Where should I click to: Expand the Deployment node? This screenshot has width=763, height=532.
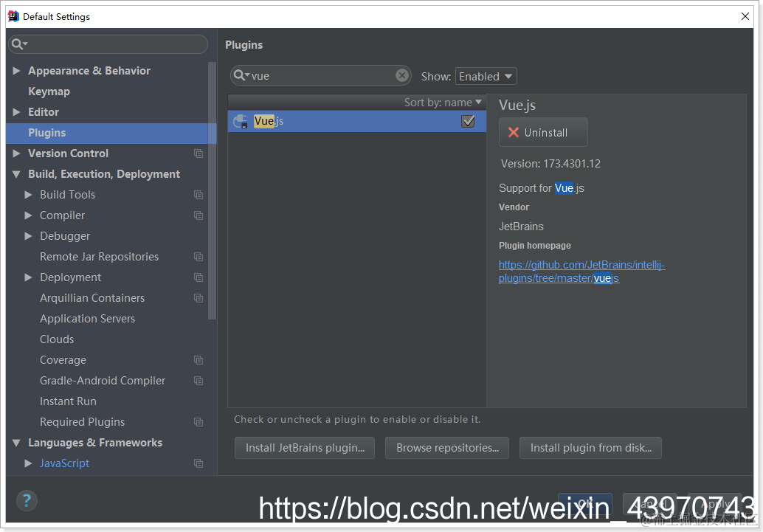pyautogui.click(x=28, y=277)
